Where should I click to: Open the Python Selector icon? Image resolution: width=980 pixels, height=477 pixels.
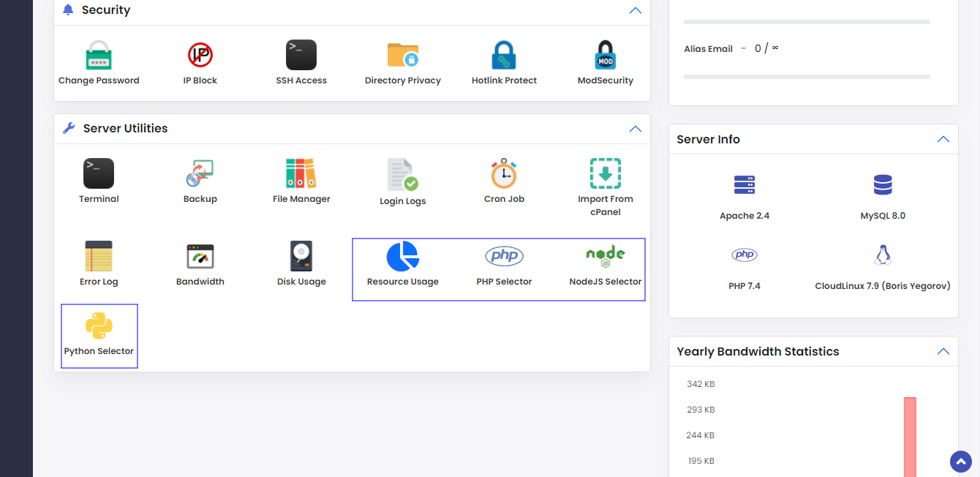pos(99,326)
